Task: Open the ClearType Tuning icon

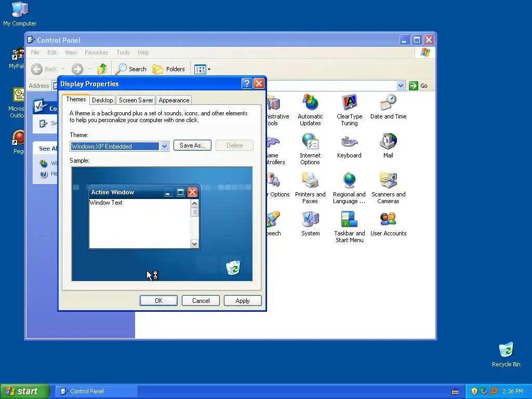Action: point(349,110)
